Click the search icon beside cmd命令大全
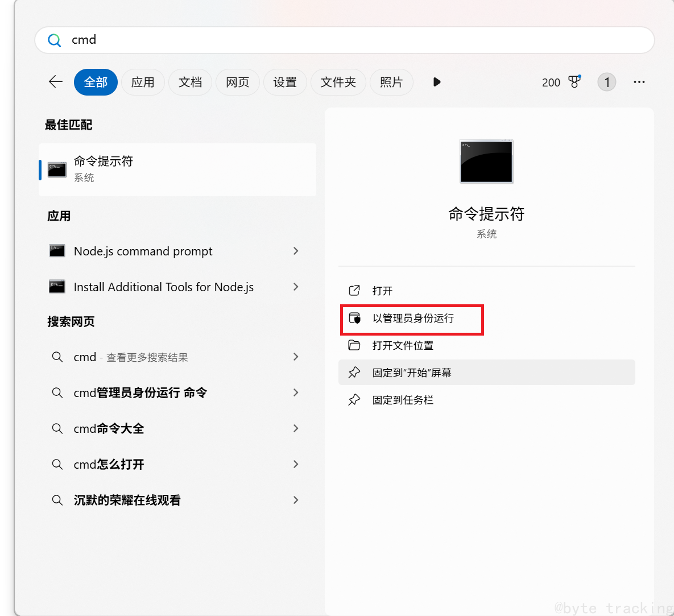Screen dimensions: 674x616 (x=57, y=428)
